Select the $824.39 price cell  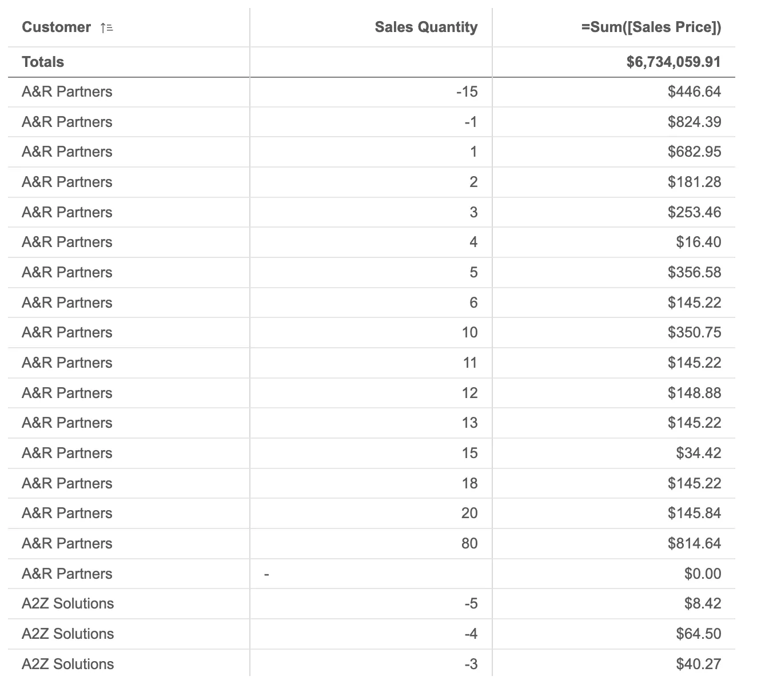[x=694, y=122]
